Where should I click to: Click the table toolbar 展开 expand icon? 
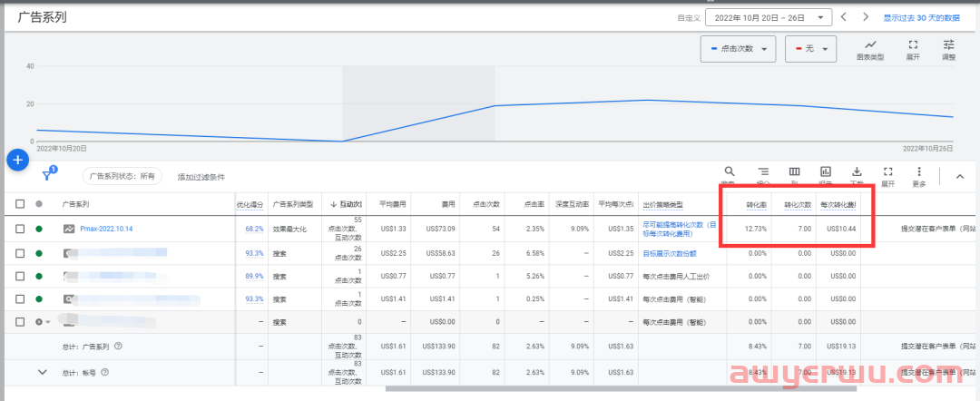888,171
